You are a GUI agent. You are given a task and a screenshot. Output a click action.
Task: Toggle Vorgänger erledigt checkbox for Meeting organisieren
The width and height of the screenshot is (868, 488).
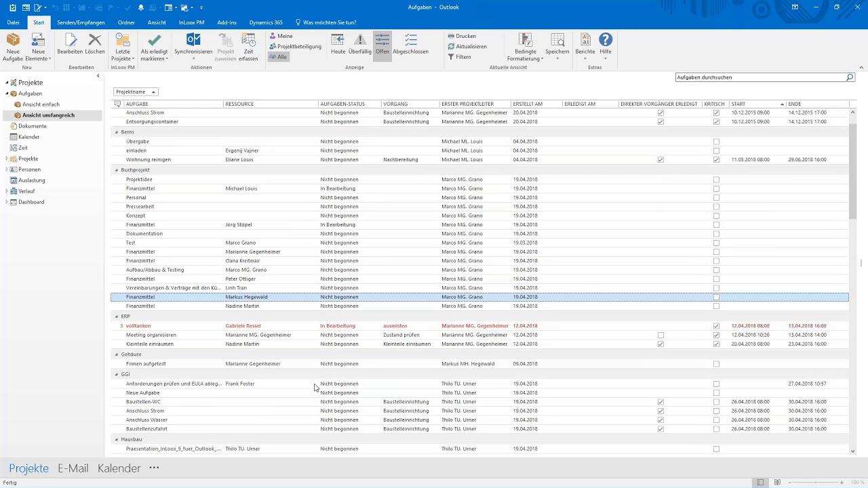click(660, 335)
